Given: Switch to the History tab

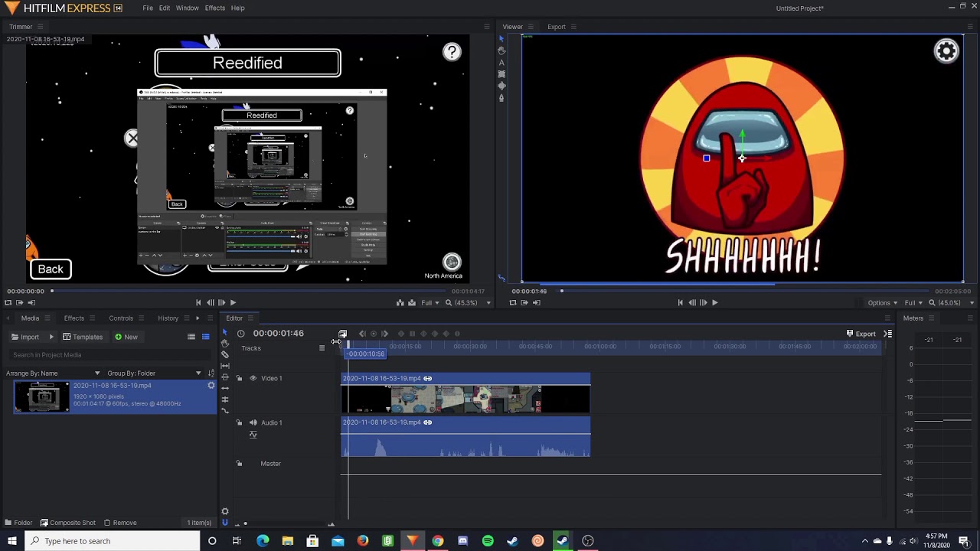Looking at the screenshot, I should click(x=168, y=318).
